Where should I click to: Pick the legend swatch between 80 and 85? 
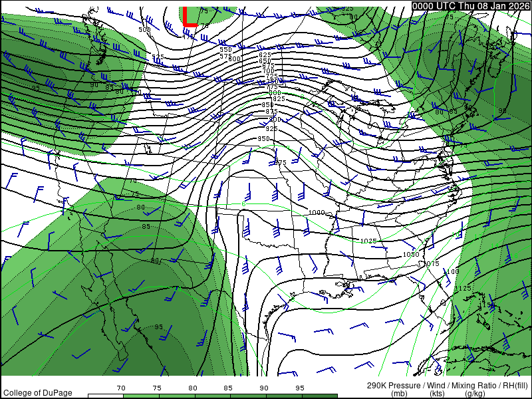[212, 396]
